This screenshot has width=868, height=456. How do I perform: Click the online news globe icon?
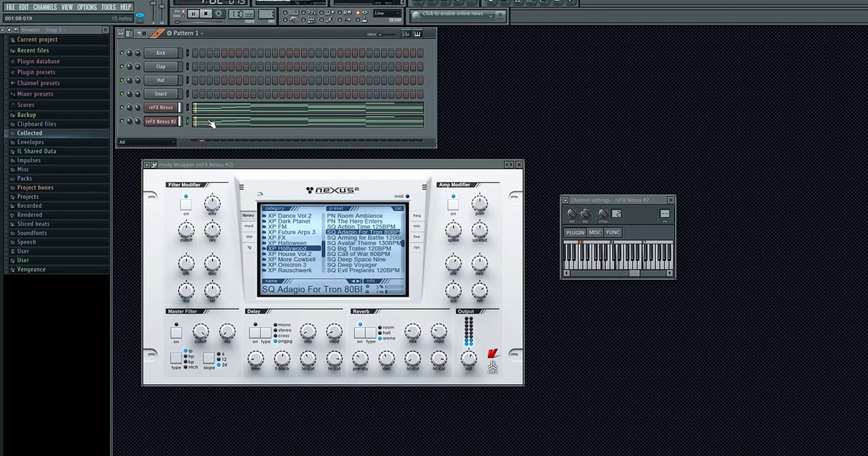416,16
